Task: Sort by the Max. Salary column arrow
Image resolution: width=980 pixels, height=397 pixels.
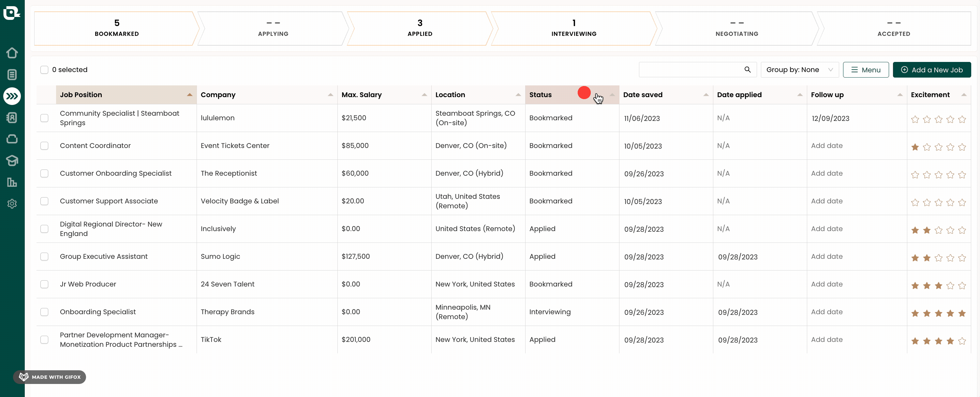Action: coord(424,95)
